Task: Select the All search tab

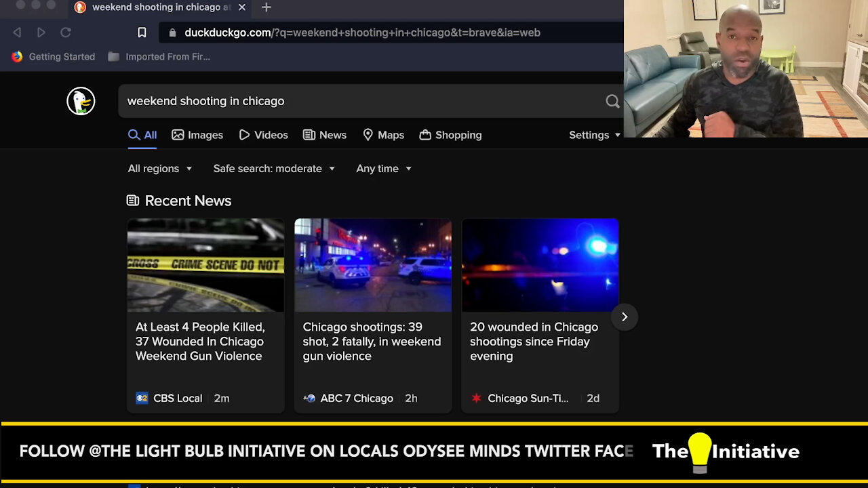Action: [x=142, y=135]
